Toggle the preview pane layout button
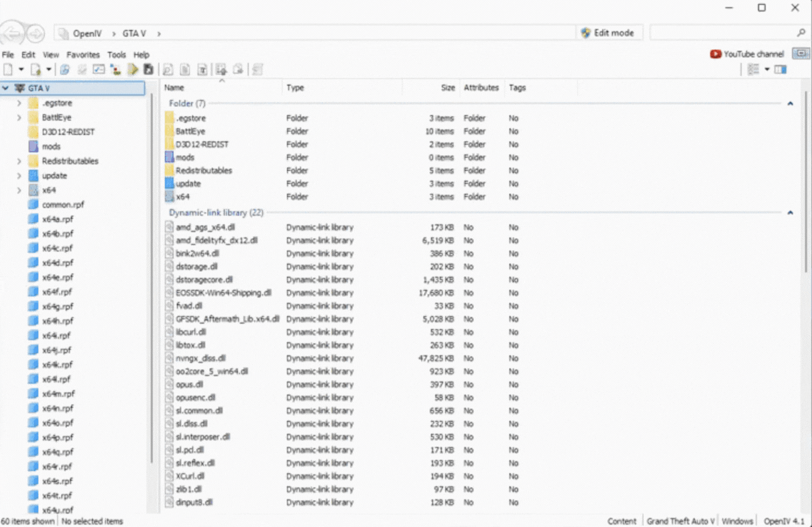The height and width of the screenshot is (527, 812). [x=780, y=70]
